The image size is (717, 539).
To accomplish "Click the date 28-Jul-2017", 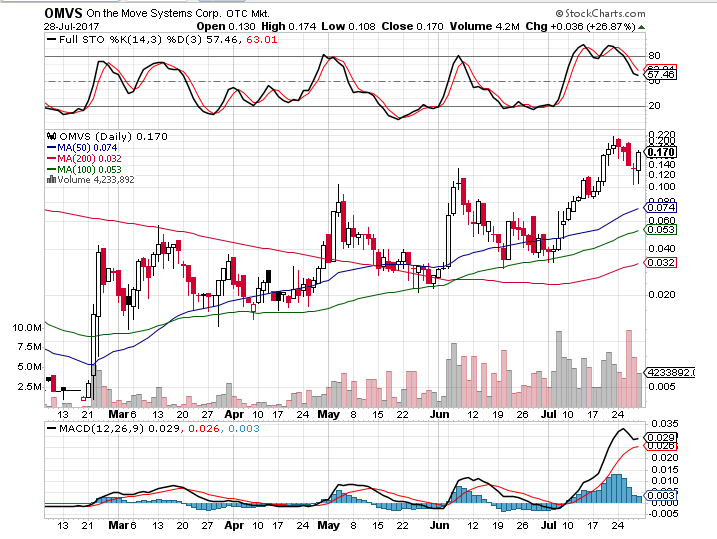I will (71, 27).
